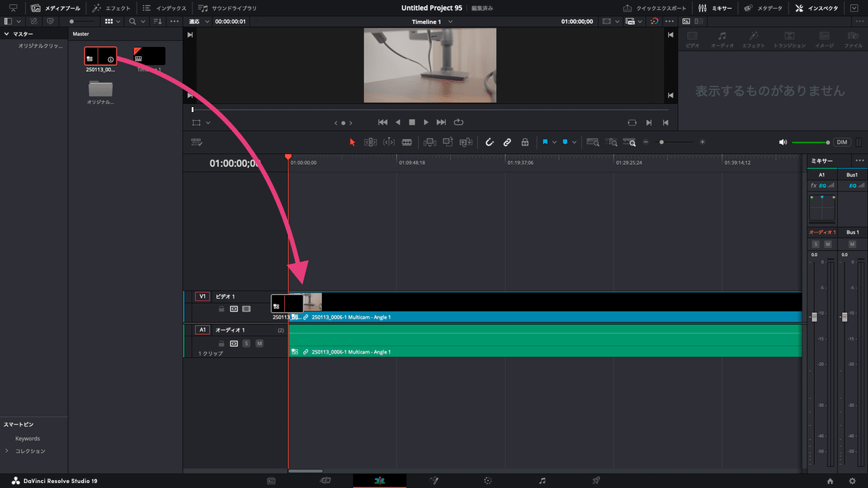Image resolution: width=868 pixels, height=488 pixels.
Task: Click the Full Extent Zoom icon
Action: pos(593,142)
